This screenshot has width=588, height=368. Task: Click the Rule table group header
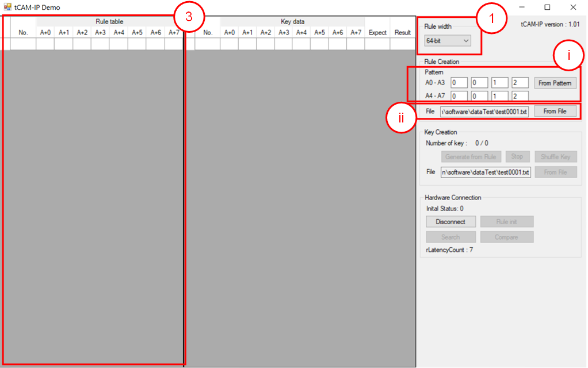click(x=109, y=21)
